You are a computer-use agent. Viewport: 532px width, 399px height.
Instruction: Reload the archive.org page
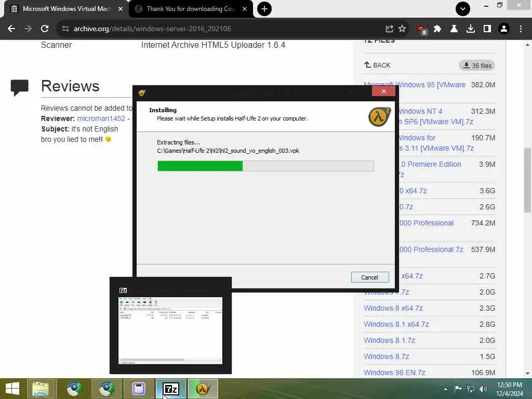click(x=45, y=29)
